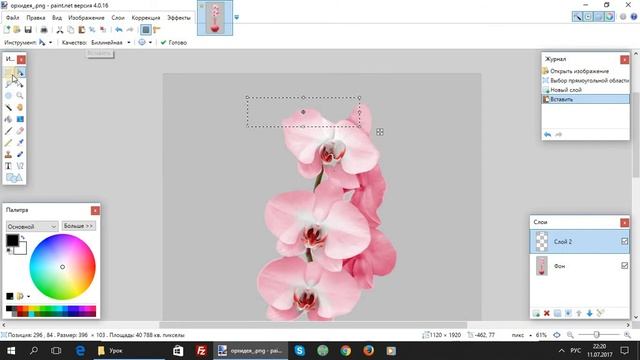This screenshot has width=640, height=360.
Task: Click the Больше >> button in Палитра
Action: point(78,226)
